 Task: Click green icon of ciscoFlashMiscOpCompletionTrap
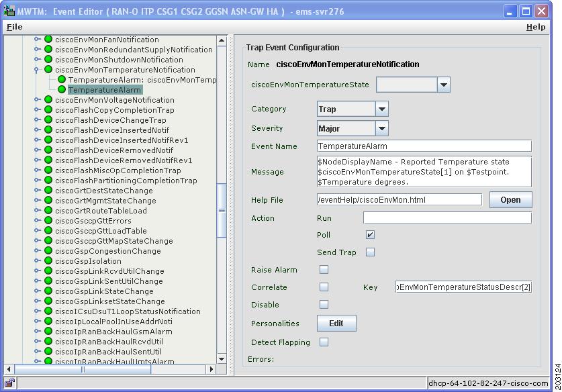[48, 170]
